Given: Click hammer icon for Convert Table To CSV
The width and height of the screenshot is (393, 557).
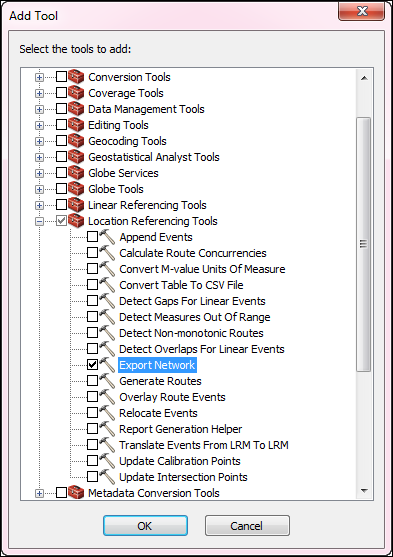Looking at the screenshot, I should (107, 285).
